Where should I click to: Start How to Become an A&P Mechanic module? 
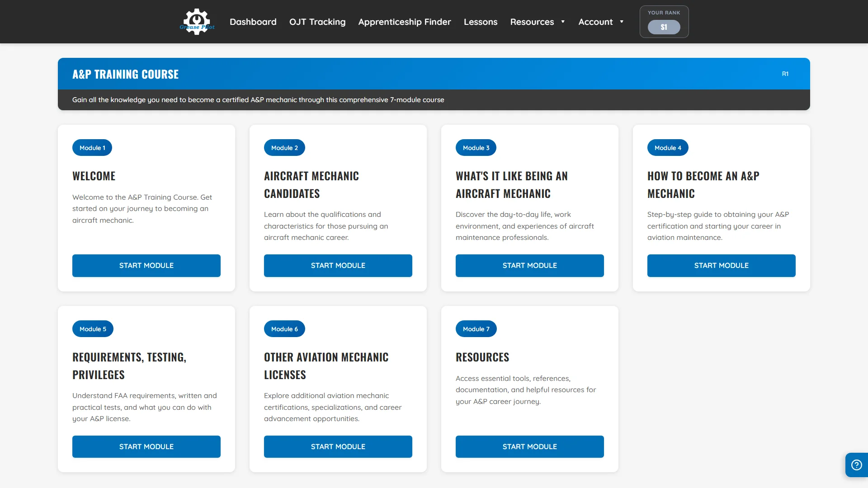tap(722, 266)
